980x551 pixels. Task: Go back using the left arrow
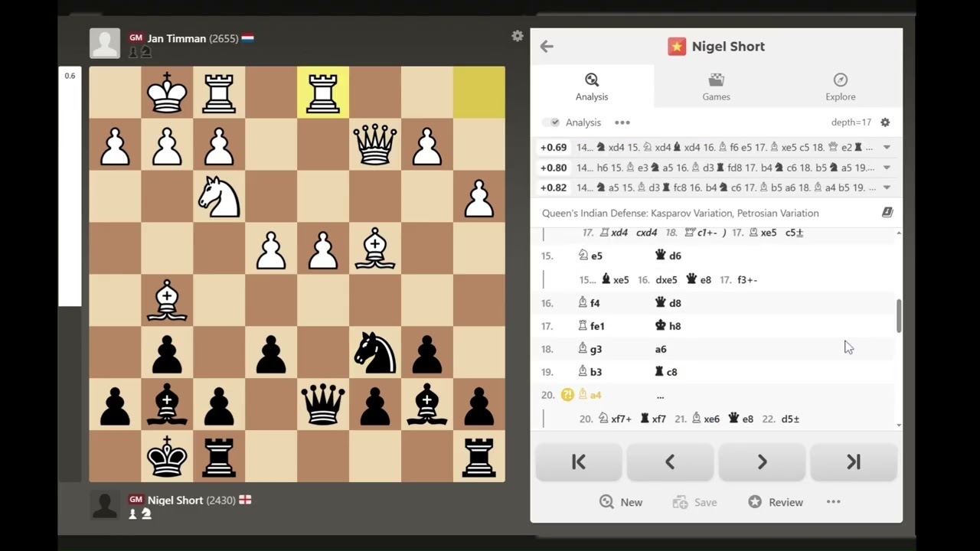(547, 47)
